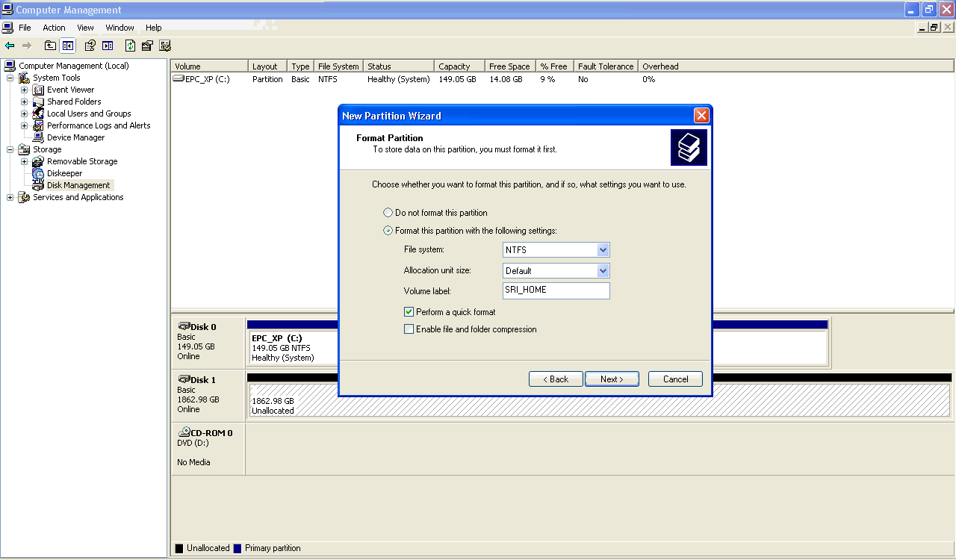Click the Diskeeper icon in tree

38,173
